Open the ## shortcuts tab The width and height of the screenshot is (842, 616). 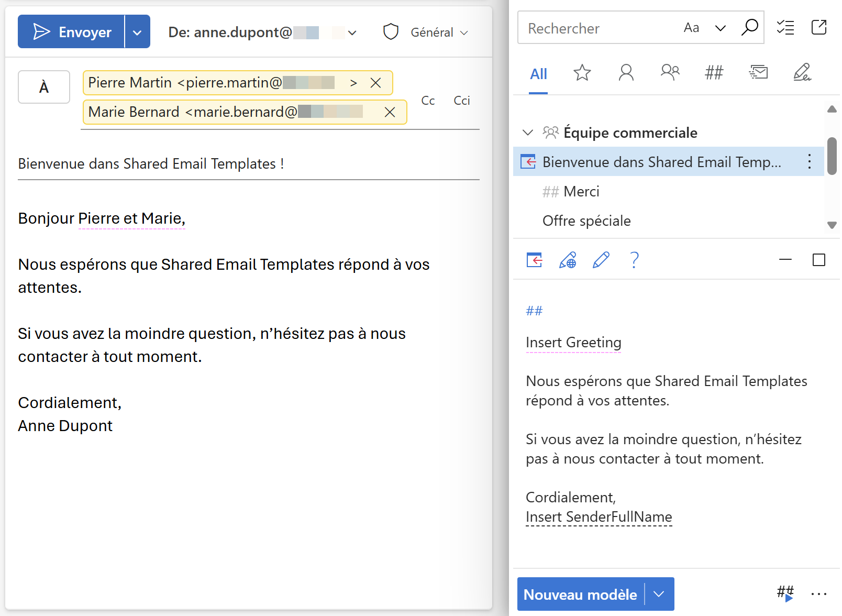click(714, 72)
